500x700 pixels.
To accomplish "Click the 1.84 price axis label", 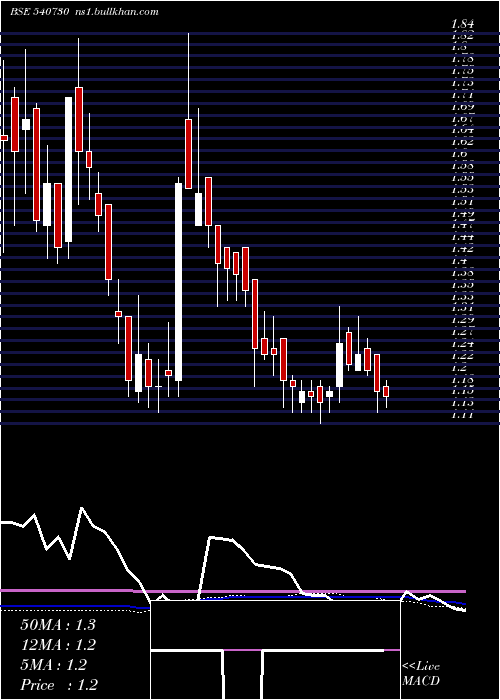I will tap(462, 24).
